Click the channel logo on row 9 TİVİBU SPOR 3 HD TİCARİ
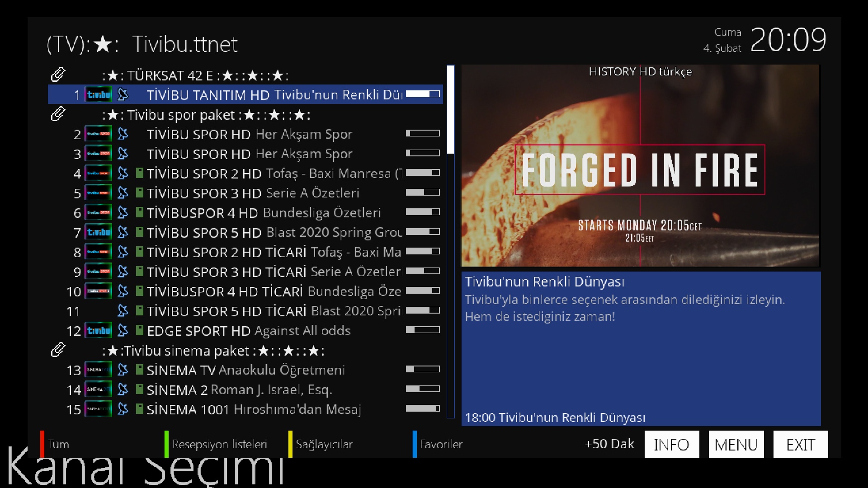The width and height of the screenshot is (868, 488). 99,272
